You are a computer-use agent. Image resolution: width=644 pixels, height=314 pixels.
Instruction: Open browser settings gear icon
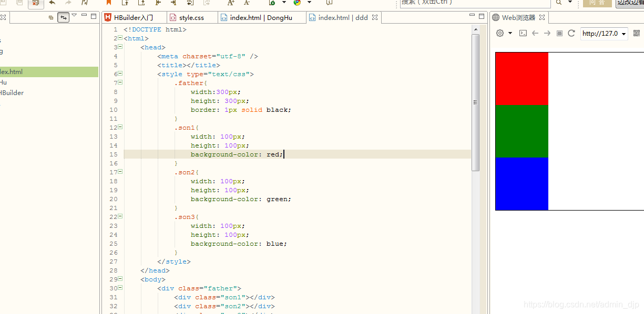[x=500, y=33]
